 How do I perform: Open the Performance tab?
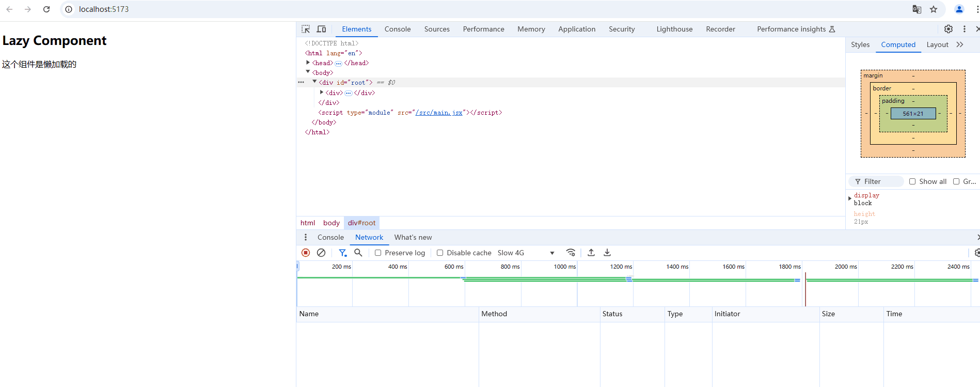483,29
